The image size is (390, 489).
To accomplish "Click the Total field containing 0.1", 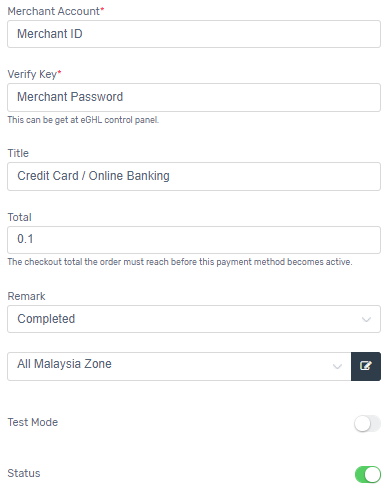I will point(194,240).
